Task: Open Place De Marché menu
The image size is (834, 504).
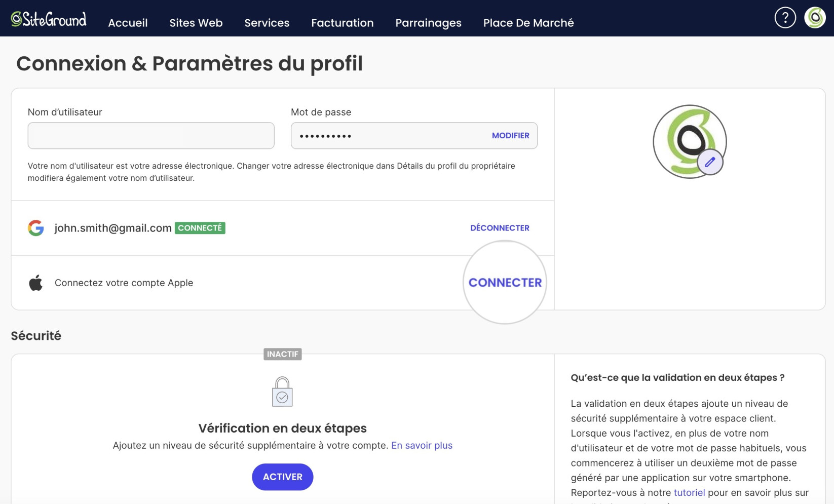Action: coord(528,23)
